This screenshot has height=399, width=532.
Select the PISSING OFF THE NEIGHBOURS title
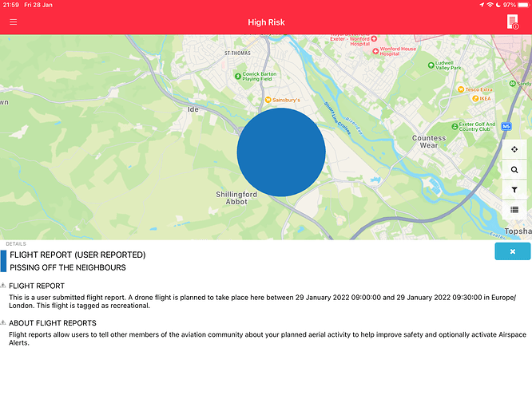[x=68, y=267]
